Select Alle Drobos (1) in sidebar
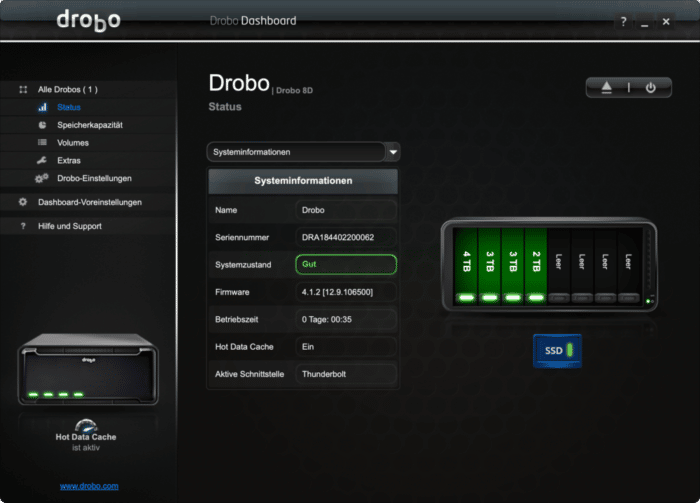 67,90
